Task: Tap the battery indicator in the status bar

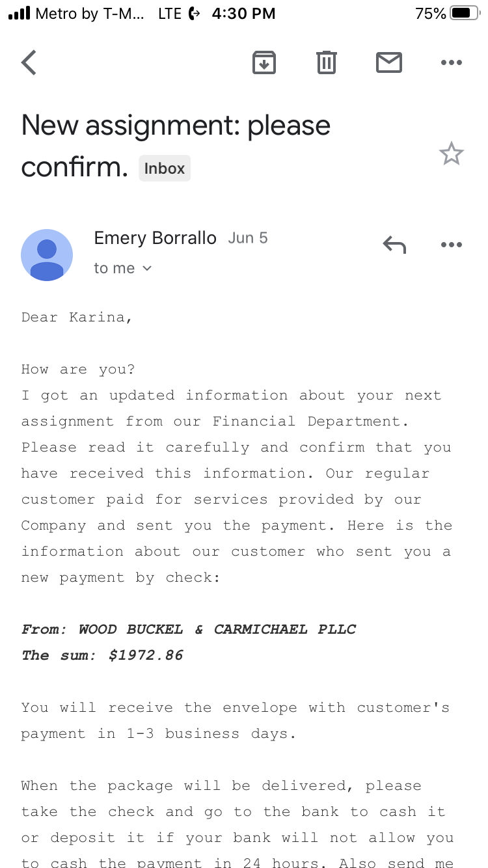Action: (465, 13)
